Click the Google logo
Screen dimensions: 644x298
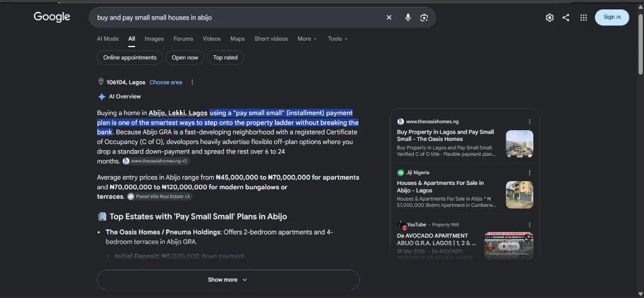pos(52,17)
